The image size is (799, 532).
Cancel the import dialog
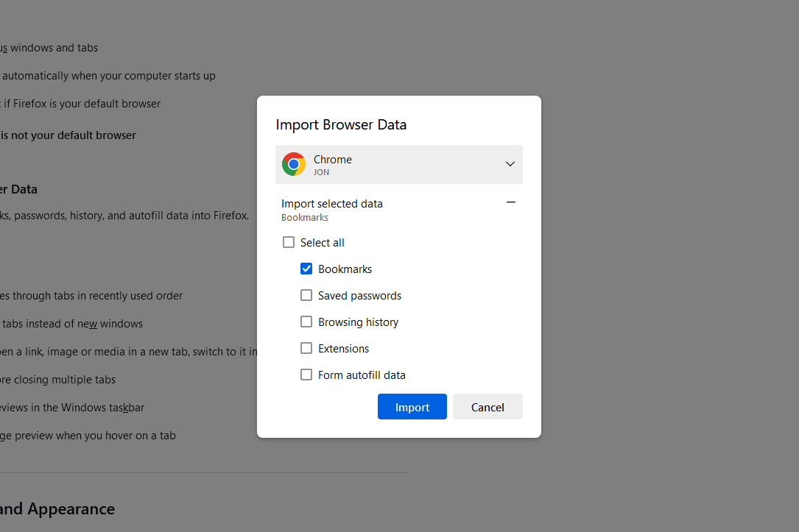488,407
